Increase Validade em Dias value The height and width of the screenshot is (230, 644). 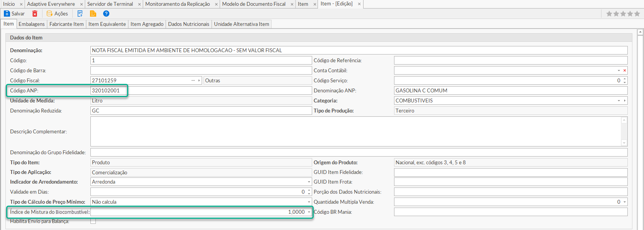[309, 190]
